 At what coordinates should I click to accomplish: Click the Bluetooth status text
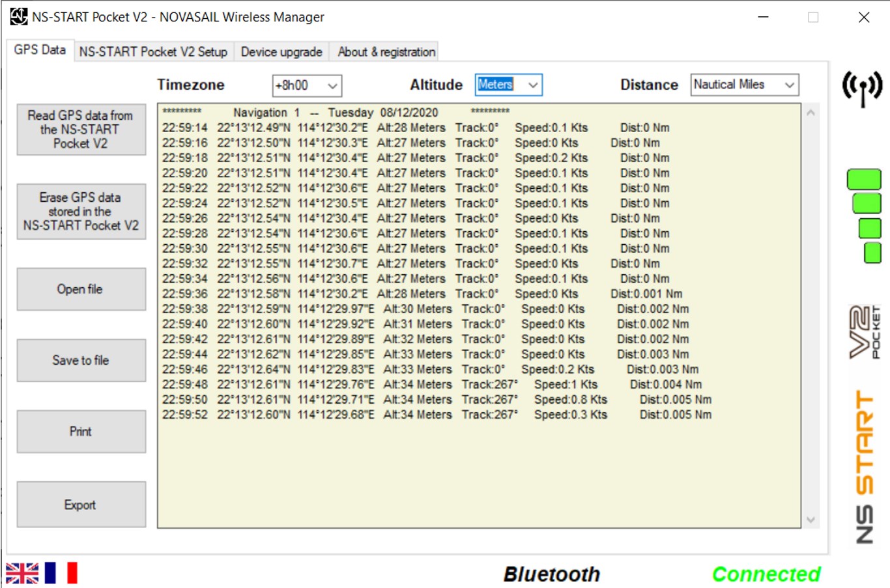(551, 574)
